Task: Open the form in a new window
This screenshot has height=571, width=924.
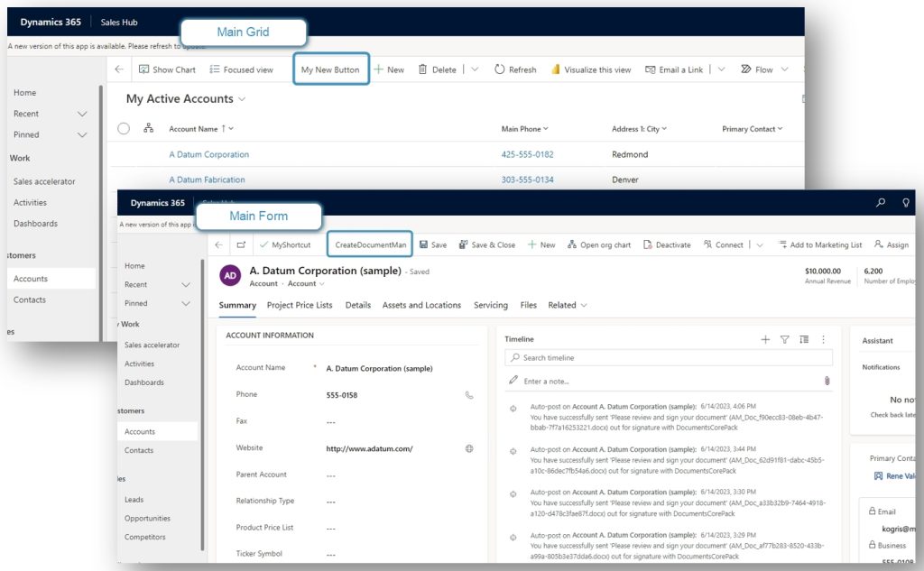Action: (241, 244)
